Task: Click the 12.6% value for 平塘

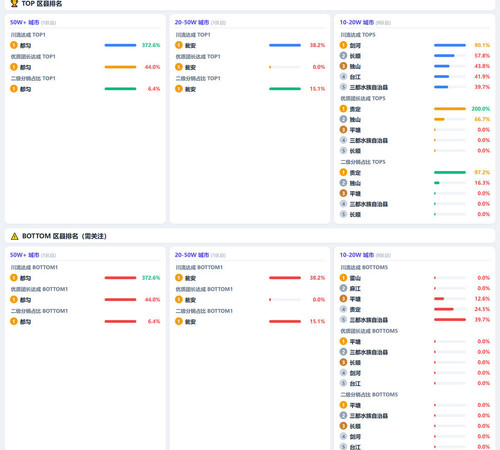Action: [482, 299]
